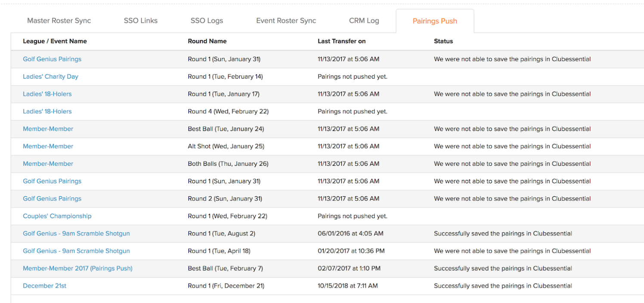The image size is (644, 303).
Task: Click the League / Event Name column header
Action: coord(55,41)
